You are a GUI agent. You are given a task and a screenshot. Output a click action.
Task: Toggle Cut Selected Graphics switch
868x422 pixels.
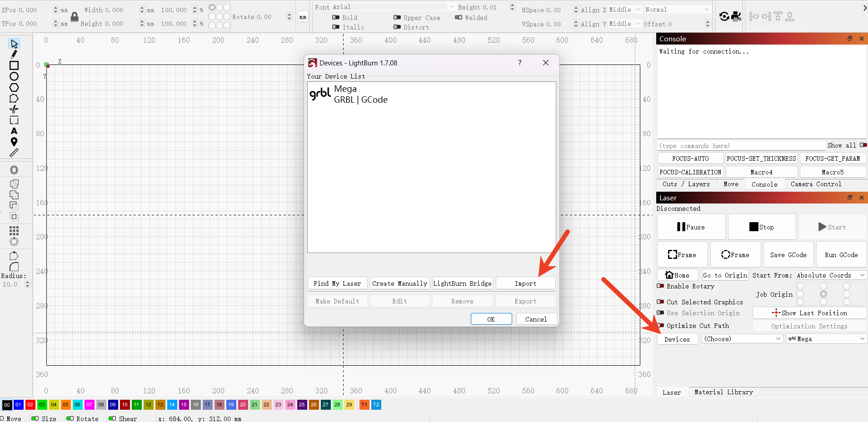point(660,302)
